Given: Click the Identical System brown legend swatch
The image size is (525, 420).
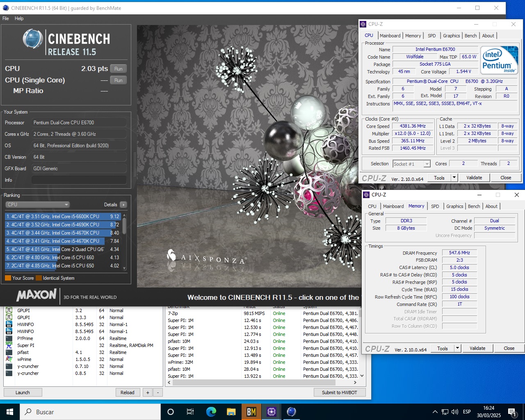Looking at the screenshot, I should click(39, 278).
